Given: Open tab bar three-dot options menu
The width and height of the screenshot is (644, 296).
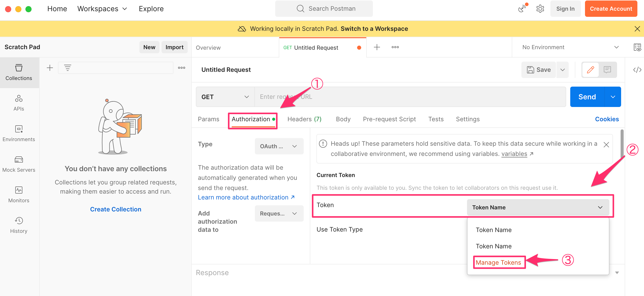Looking at the screenshot, I should tap(395, 47).
